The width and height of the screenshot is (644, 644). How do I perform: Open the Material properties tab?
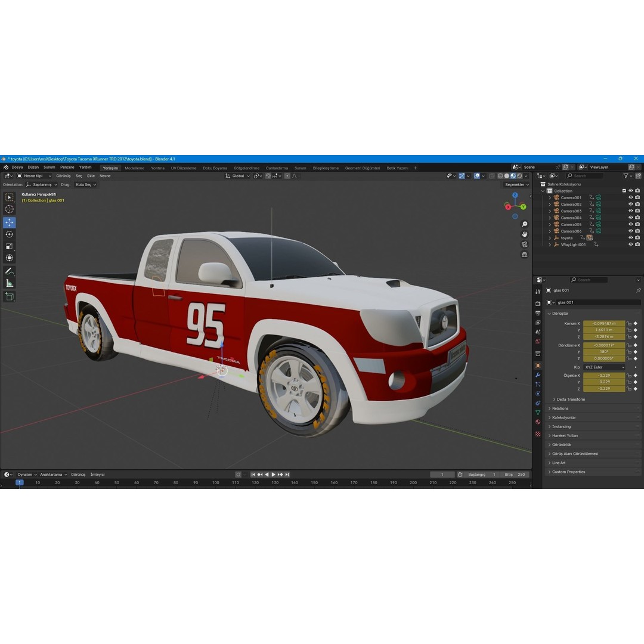coord(538,422)
